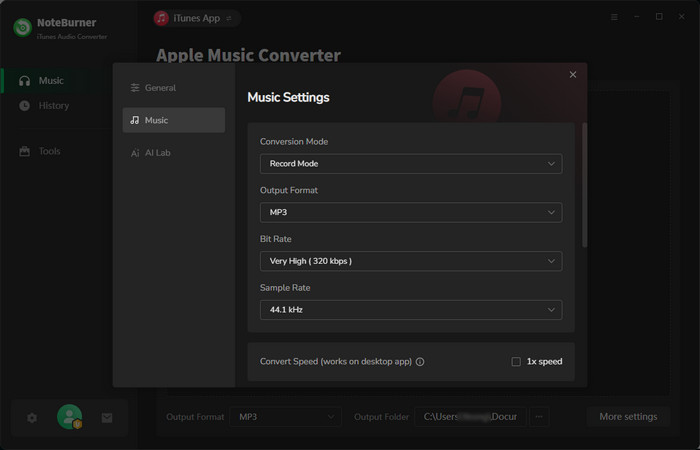Click the Conversion Mode label

(x=294, y=142)
